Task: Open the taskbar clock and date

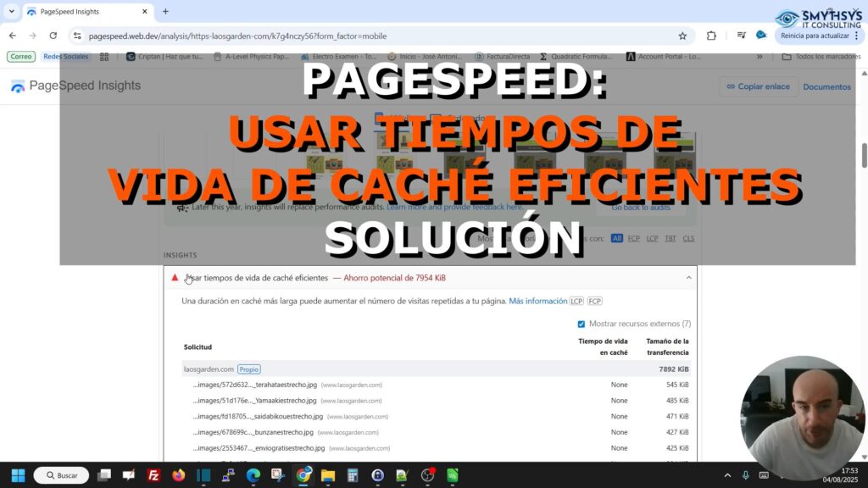Action: 840,475
